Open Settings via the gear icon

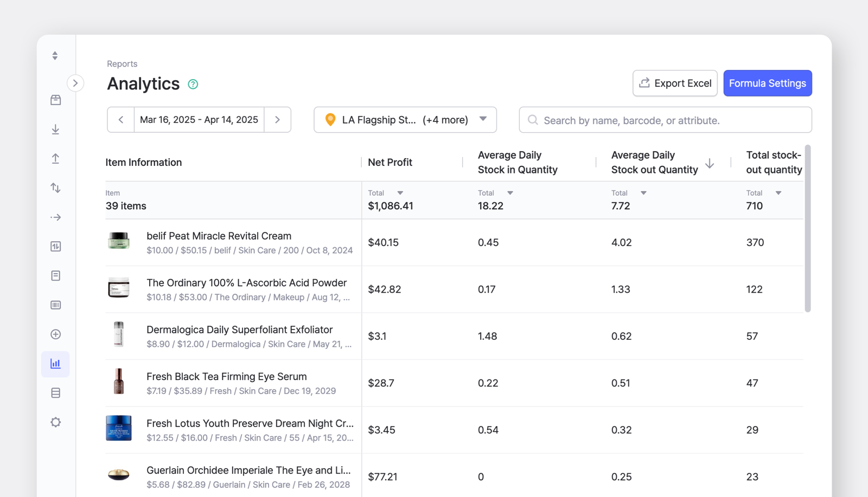pos(55,422)
